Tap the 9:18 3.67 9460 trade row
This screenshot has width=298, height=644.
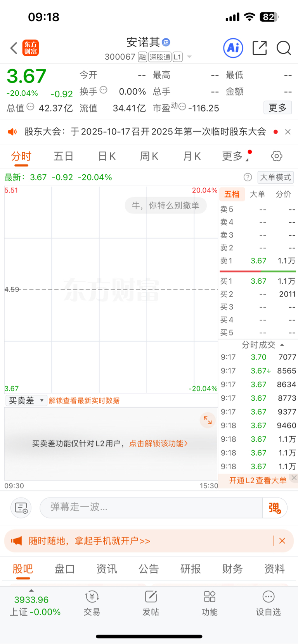click(258, 425)
